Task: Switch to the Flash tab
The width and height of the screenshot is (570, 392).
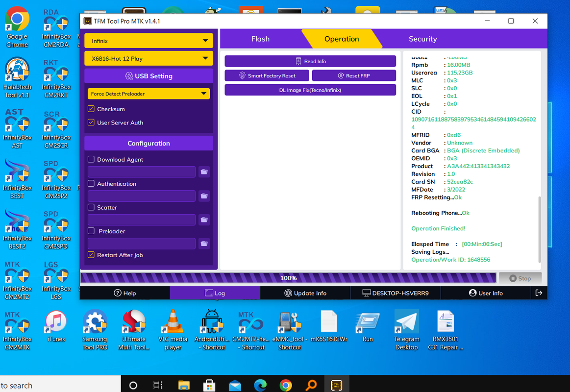Action: click(x=260, y=39)
